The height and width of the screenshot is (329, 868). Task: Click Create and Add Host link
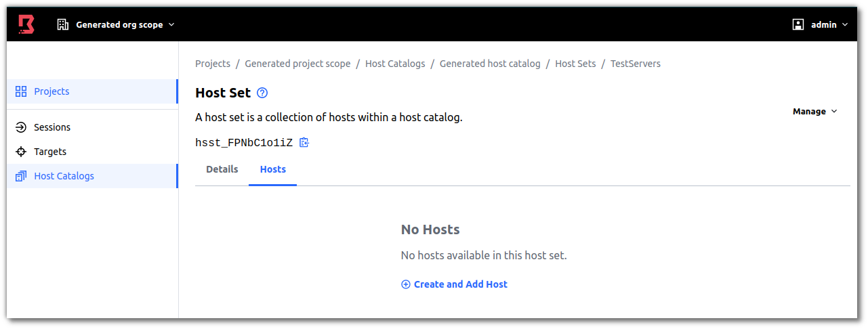click(460, 284)
